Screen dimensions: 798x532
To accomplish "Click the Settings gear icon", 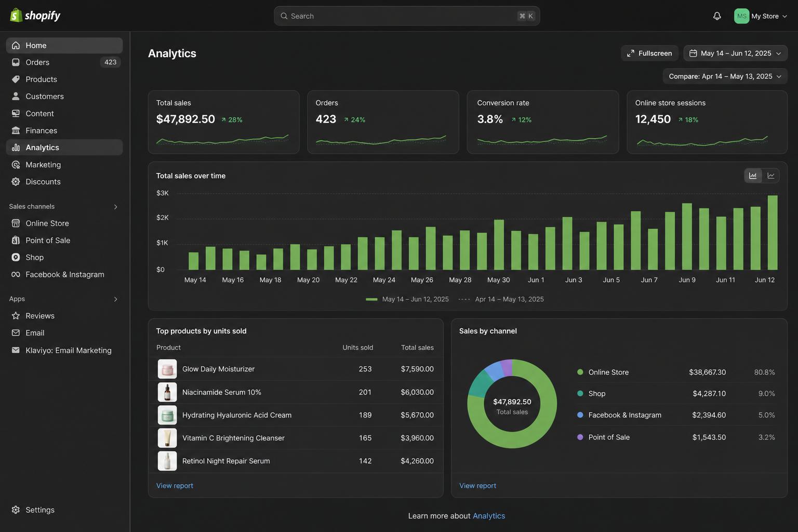I will (16, 510).
